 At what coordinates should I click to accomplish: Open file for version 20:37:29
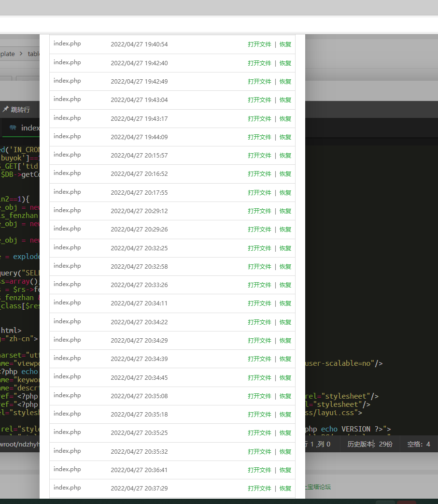tap(259, 489)
